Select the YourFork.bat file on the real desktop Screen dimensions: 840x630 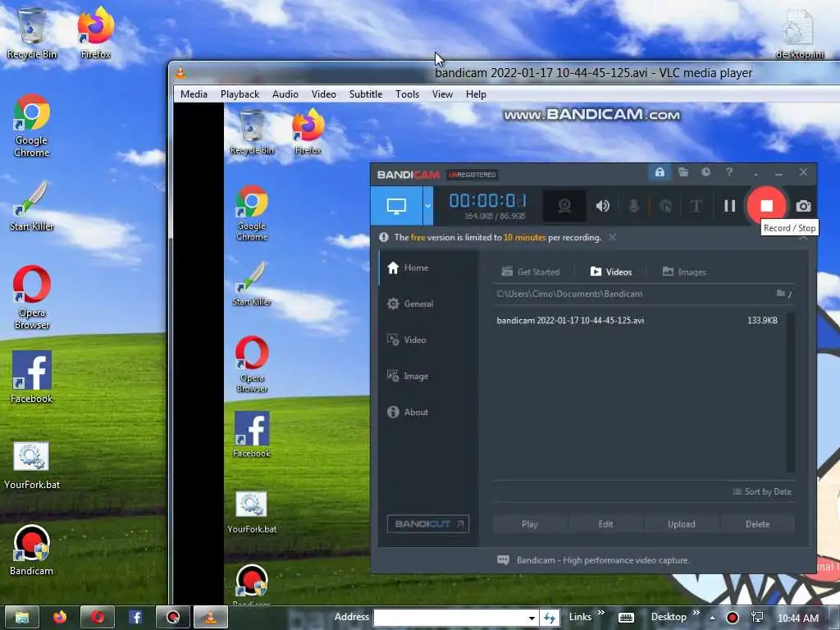coord(32,466)
